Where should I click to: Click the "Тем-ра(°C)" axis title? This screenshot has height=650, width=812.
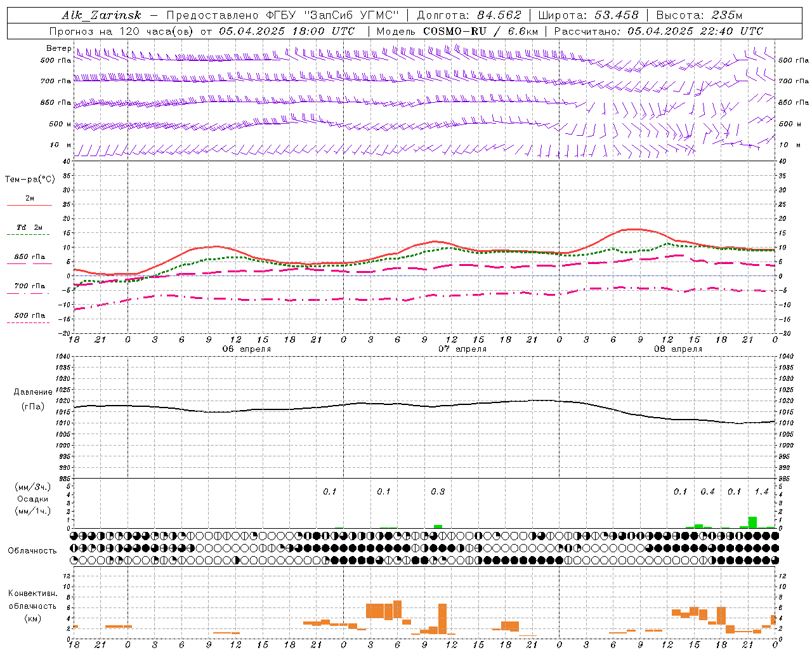click(x=30, y=180)
